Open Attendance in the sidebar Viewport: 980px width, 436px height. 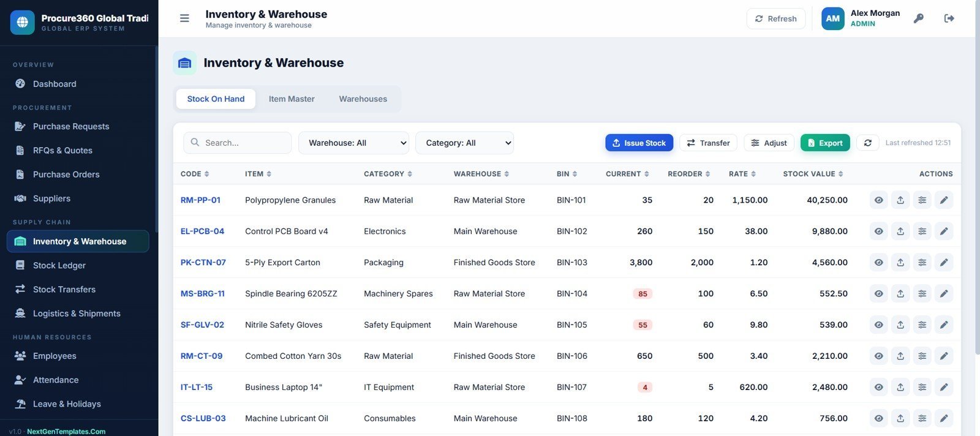78,380
